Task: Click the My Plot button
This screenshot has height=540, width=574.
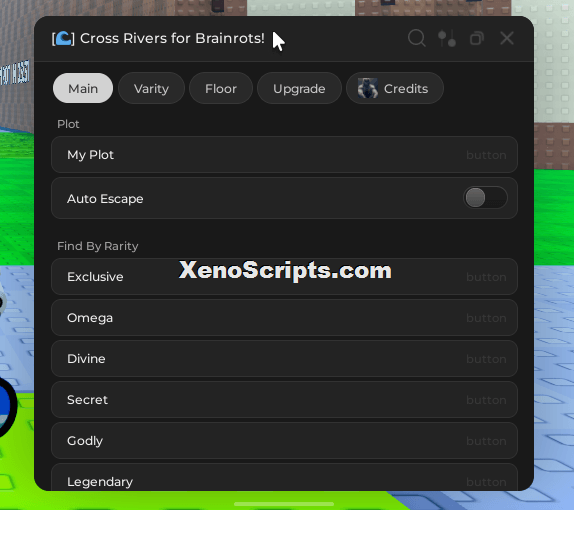Action: click(x=284, y=155)
